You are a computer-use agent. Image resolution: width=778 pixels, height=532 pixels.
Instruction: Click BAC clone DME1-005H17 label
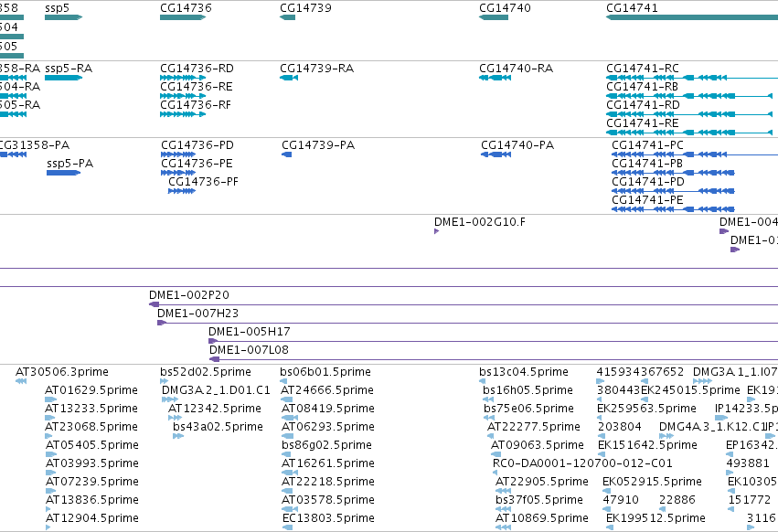pos(249,332)
